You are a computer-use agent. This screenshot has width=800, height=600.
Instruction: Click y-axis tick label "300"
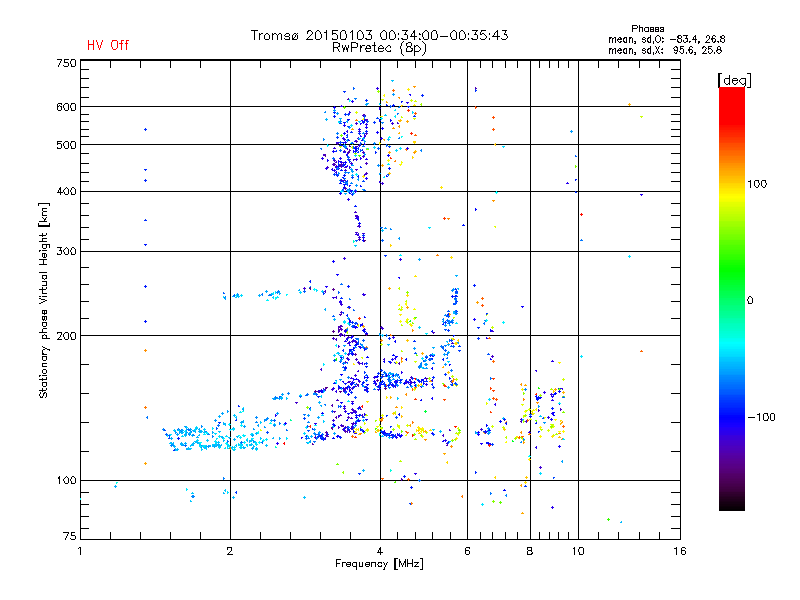(x=66, y=252)
